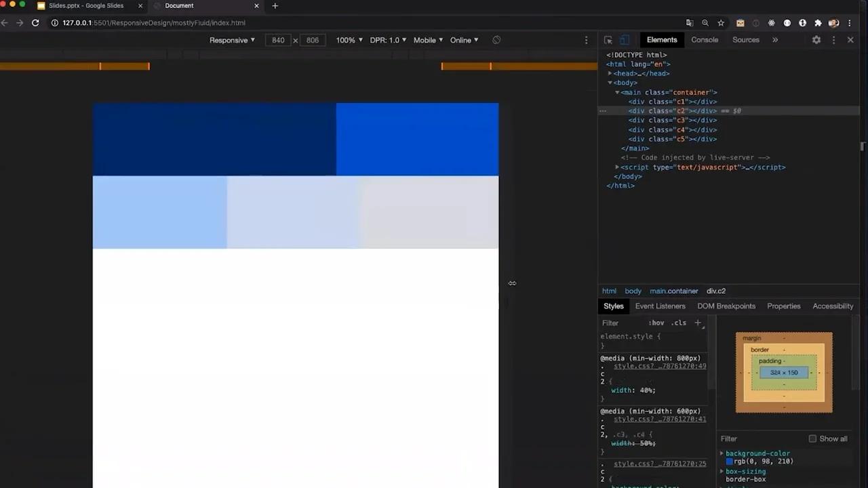This screenshot has height=488, width=868.
Task: Open the Responsive device dropdown
Action: tap(232, 40)
